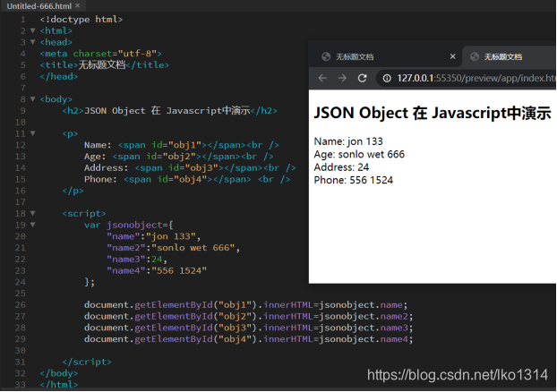Collapse the head tag fold on line 3

pos(32,42)
